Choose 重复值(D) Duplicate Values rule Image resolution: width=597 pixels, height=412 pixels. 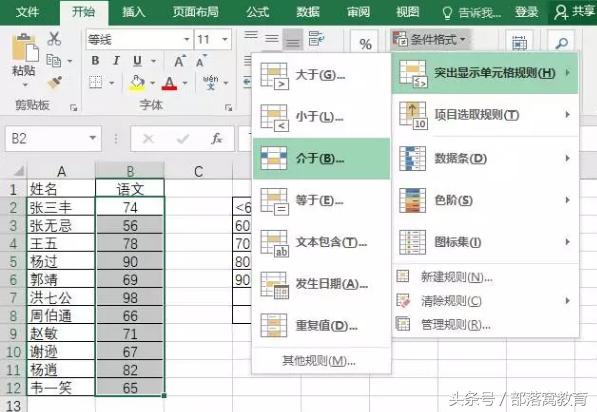(x=321, y=326)
